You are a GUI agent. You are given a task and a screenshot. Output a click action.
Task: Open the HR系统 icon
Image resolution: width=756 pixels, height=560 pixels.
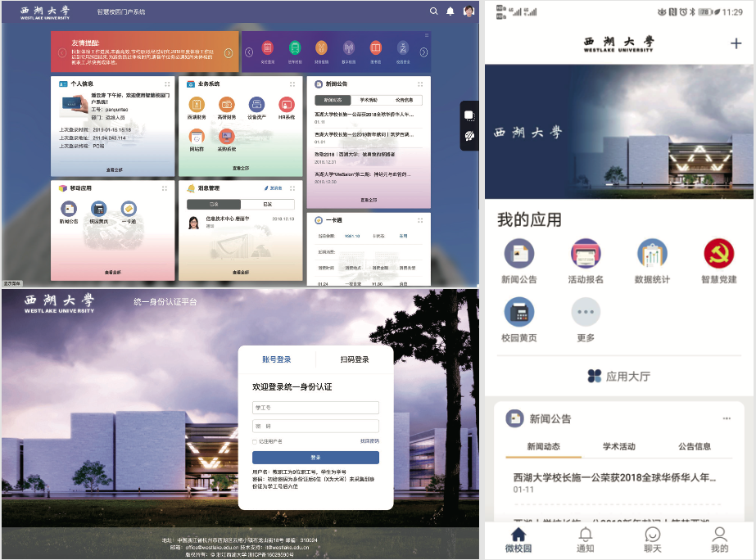(287, 105)
